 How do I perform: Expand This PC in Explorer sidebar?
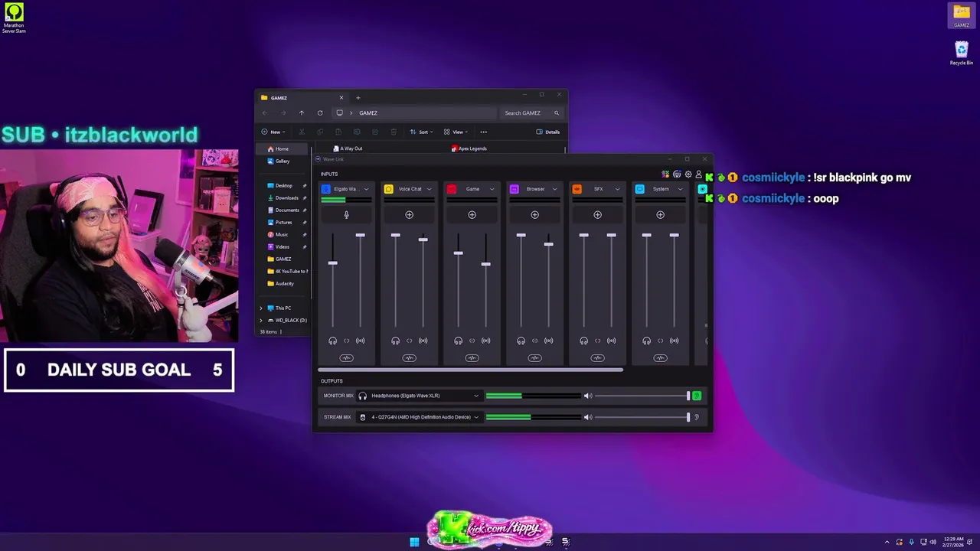[261, 308]
